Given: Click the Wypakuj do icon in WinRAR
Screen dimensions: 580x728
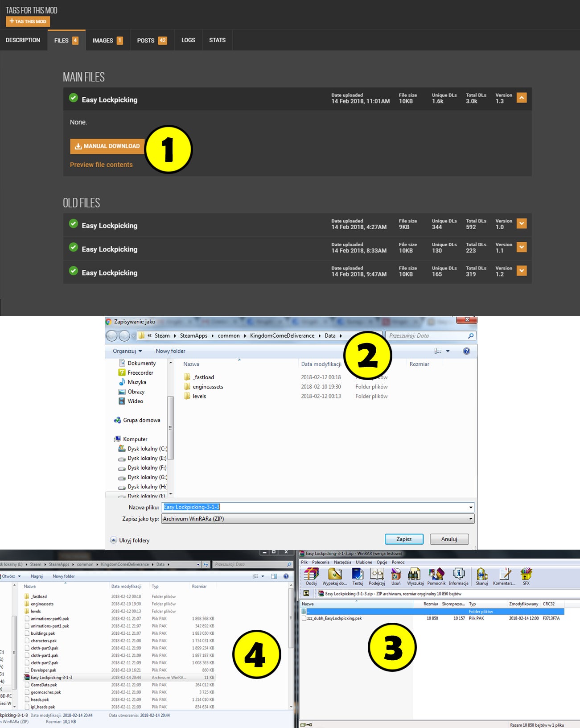Looking at the screenshot, I should (x=334, y=576).
